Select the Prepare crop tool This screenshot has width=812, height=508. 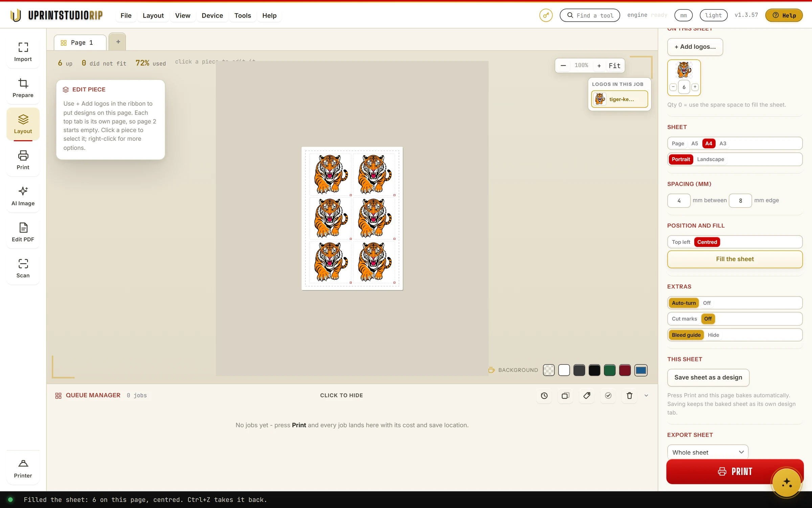click(23, 88)
